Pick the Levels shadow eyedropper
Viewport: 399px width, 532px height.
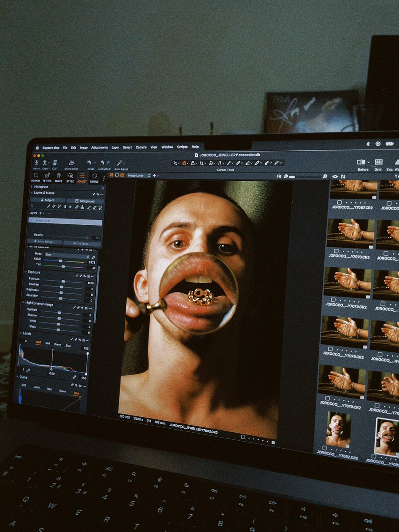[x=28, y=370]
